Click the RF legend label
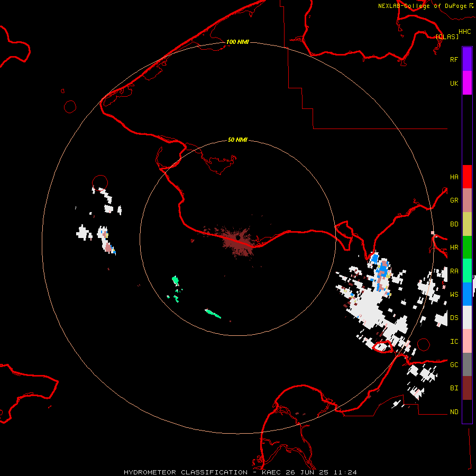This screenshot has width=476, height=476. [x=454, y=59]
